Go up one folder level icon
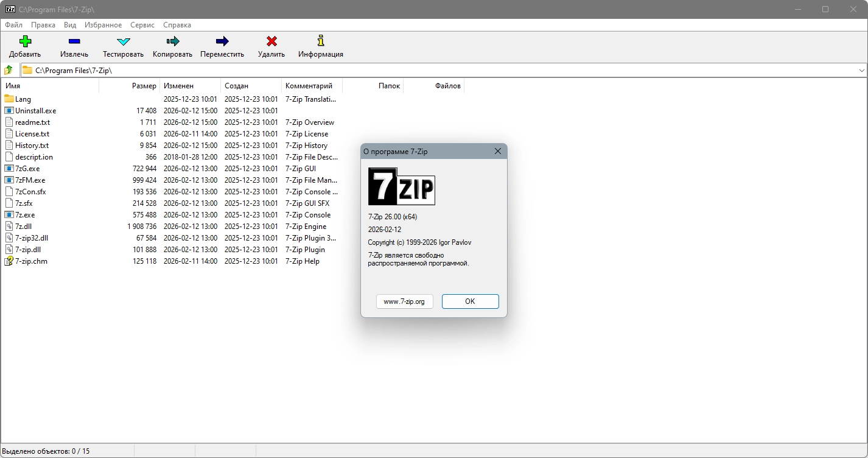This screenshot has width=868, height=458. point(9,70)
